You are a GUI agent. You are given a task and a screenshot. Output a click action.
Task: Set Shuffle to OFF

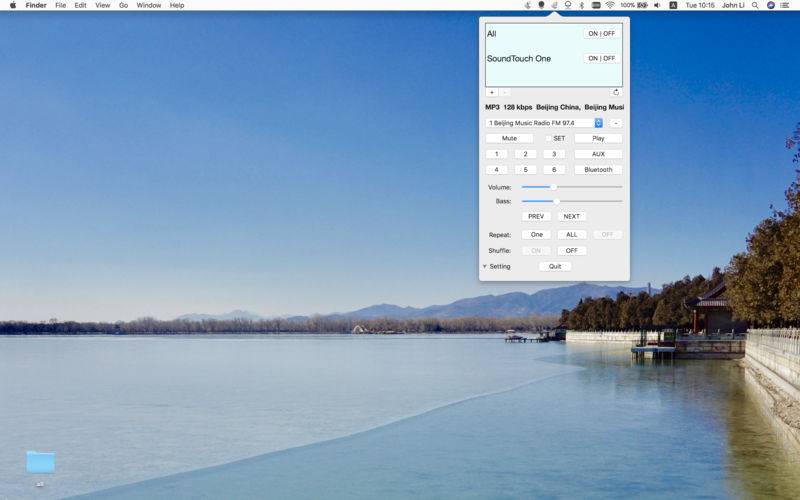point(571,250)
